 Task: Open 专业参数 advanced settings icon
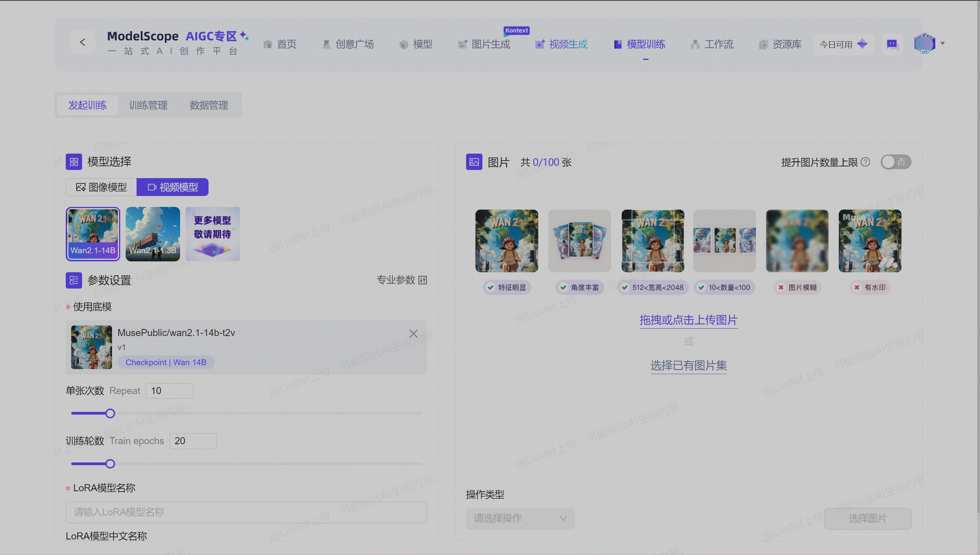(422, 280)
